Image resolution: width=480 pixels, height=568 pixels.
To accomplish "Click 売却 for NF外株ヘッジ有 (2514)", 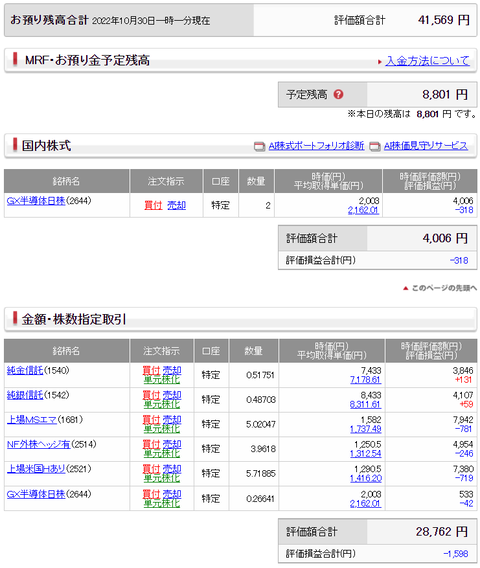I will (172, 444).
